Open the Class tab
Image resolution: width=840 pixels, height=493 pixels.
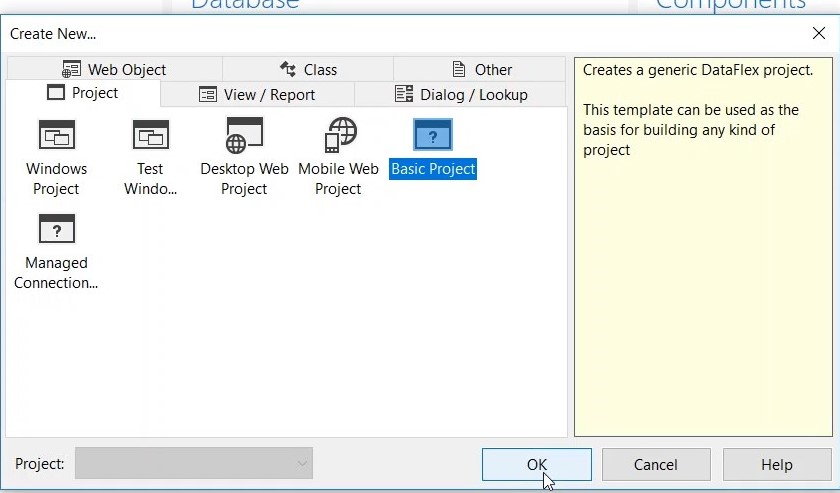(x=308, y=69)
